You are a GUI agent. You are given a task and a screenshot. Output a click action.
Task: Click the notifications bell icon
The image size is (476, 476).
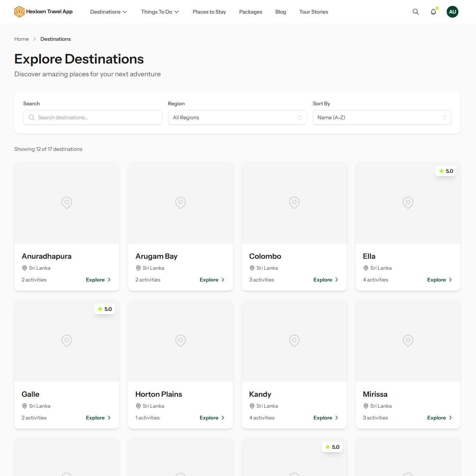pos(433,11)
